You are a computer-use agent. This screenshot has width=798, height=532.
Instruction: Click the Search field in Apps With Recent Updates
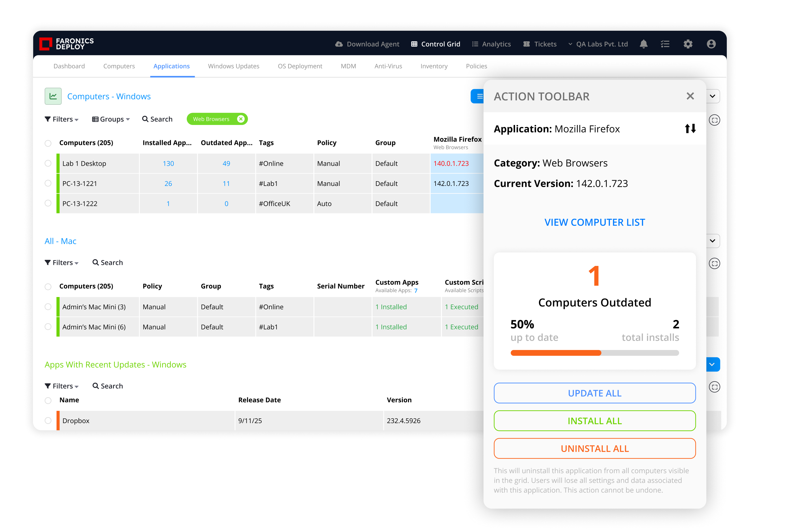coord(108,386)
